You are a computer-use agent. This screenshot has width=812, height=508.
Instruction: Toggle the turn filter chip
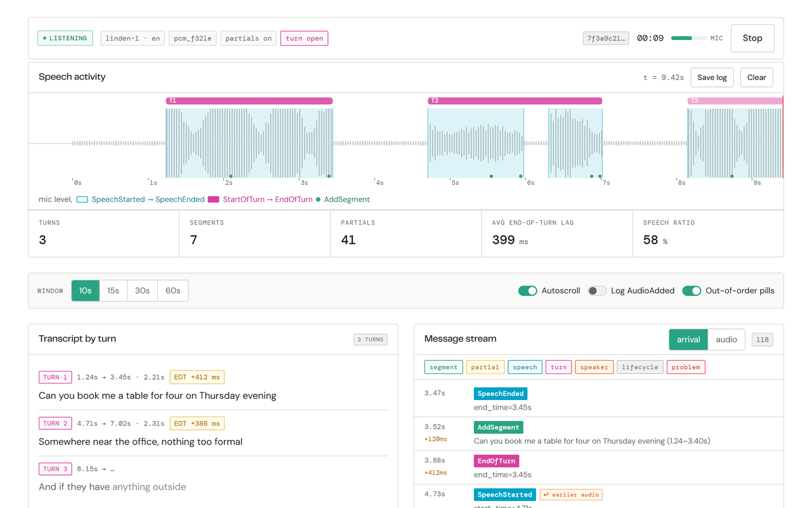558,367
